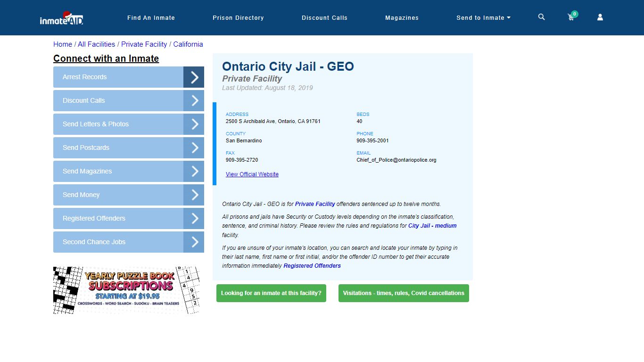Open the search magnifier icon
Image resolution: width=644 pixels, height=362 pixels.
coord(541,17)
